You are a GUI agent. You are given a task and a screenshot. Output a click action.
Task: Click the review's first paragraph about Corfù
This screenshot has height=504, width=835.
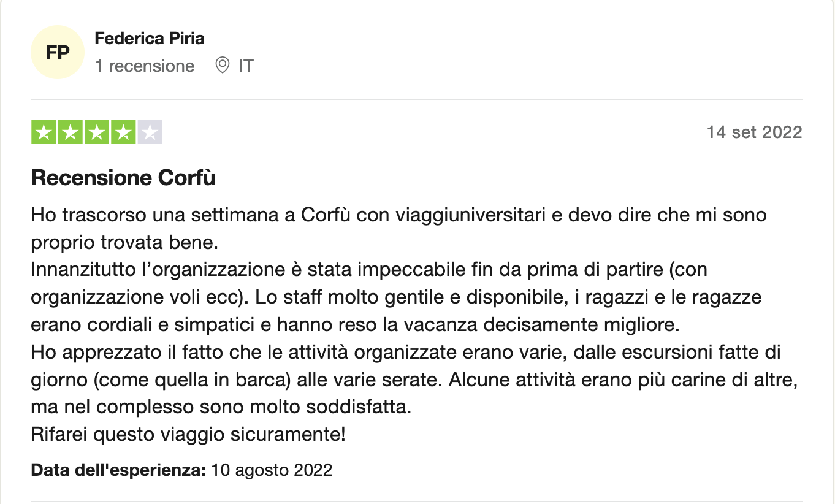point(398,229)
